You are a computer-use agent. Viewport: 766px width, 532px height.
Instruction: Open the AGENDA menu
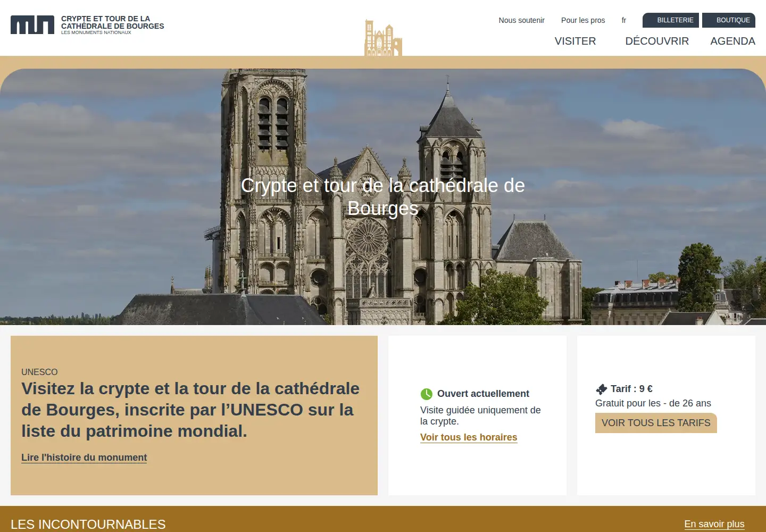(732, 41)
